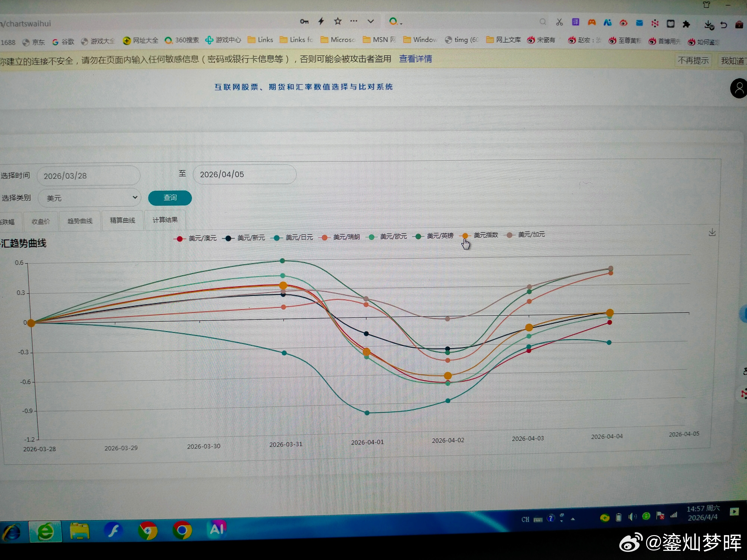This screenshot has width=747, height=560.
Task: Open the 查看详情 link
Action: [x=415, y=59]
